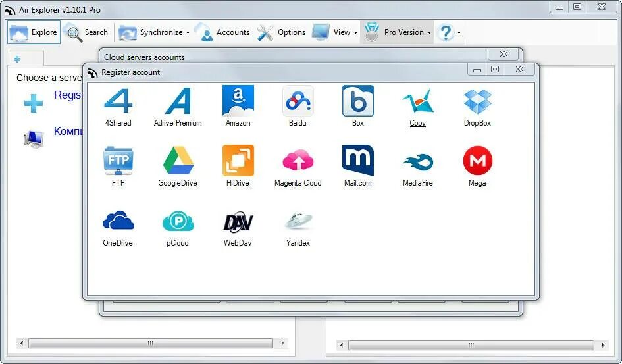Click the Magenta Cloud label text

[298, 183]
